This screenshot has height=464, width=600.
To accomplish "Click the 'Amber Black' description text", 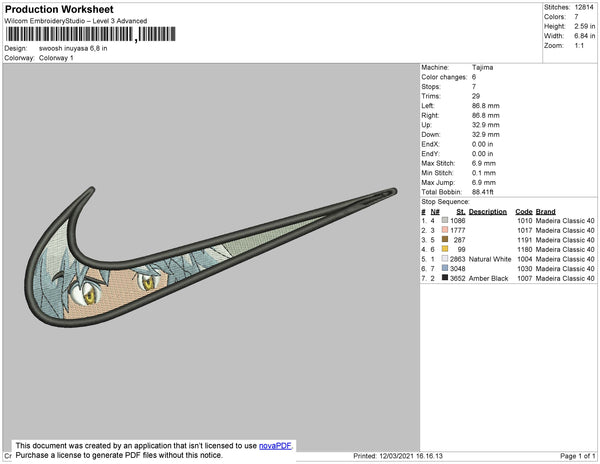I will (x=488, y=278).
